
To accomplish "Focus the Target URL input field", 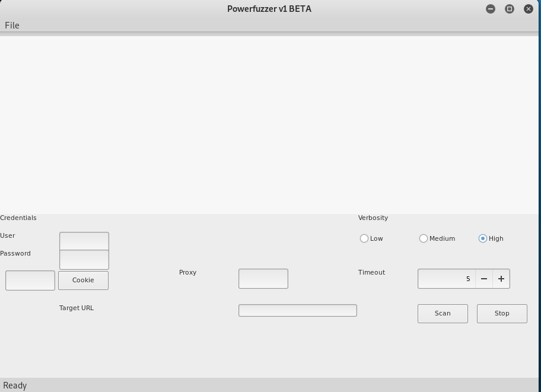I will coord(297,311).
